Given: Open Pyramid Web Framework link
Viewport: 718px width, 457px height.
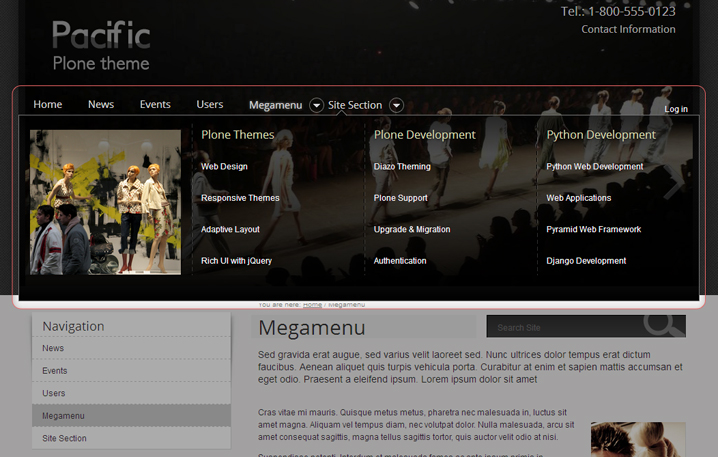Looking at the screenshot, I should coord(593,229).
